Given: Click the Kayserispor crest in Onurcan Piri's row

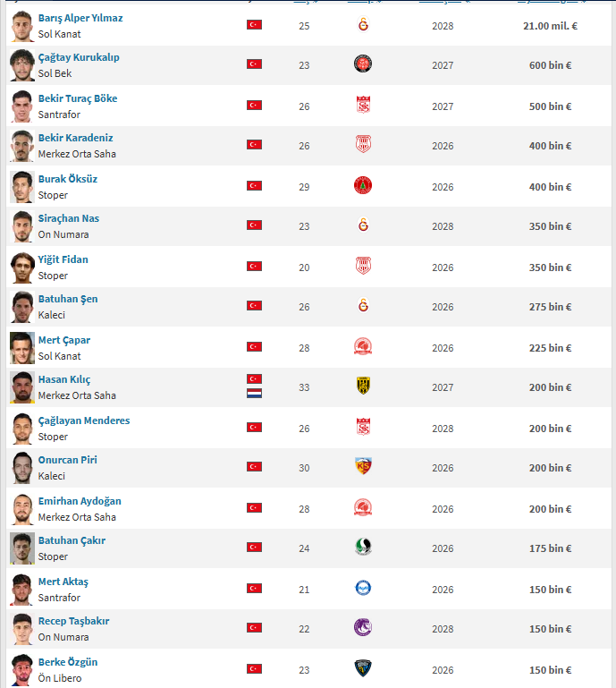Looking at the screenshot, I should (363, 467).
